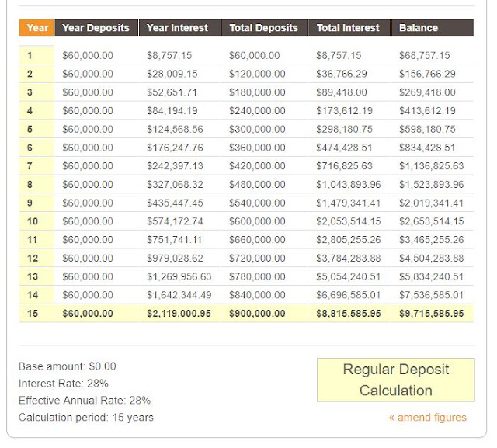The image size is (497, 448).
Task: Click the Year Interest column header
Action: pos(178,28)
